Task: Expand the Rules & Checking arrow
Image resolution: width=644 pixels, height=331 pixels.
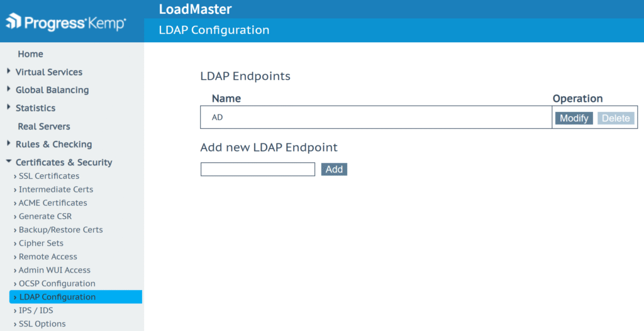Action: point(9,143)
